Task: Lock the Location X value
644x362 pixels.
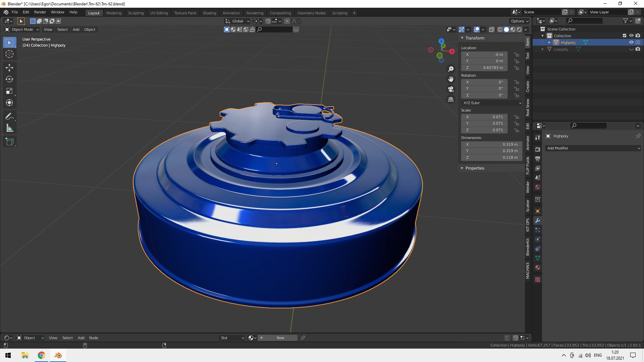Action: (x=517, y=55)
